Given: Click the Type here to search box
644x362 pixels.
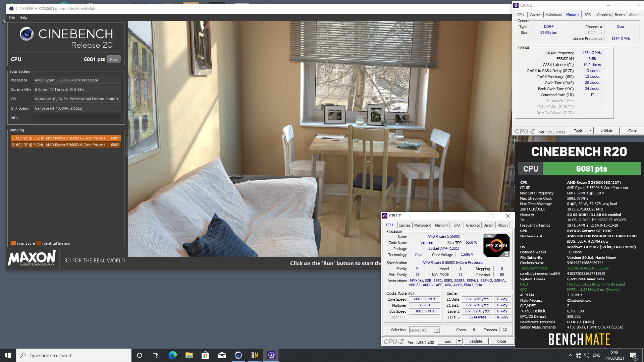Looking at the screenshot, I should [x=74, y=355].
